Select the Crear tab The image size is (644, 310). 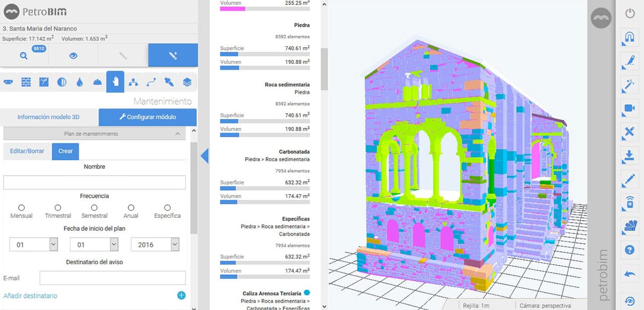[x=65, y=151]
